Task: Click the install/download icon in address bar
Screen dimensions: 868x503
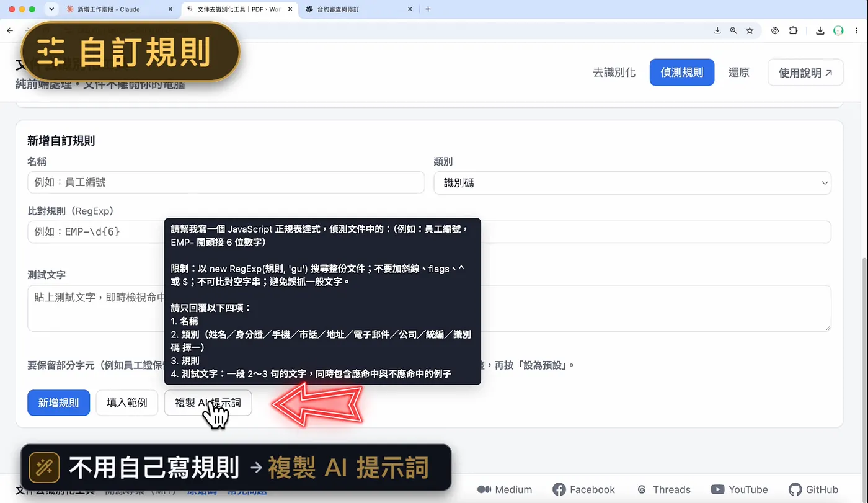Action: click(717, 30)
